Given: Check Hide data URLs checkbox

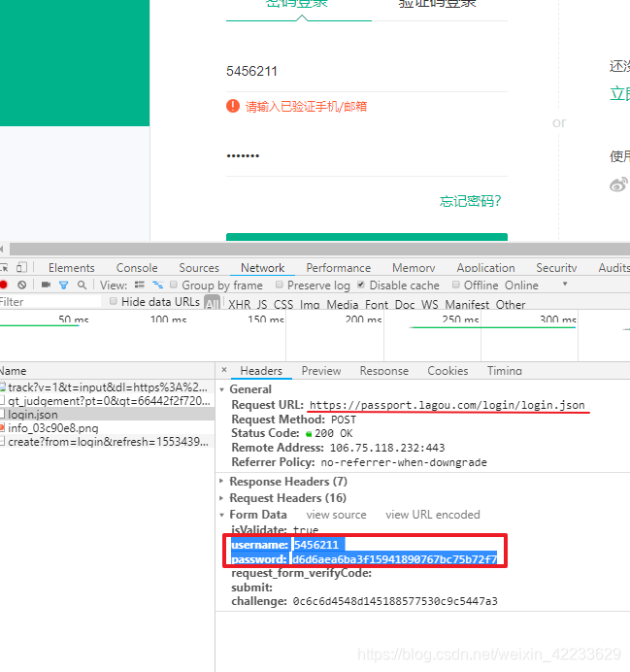Looking at the screenshot, I should click(x=113, y=301).
